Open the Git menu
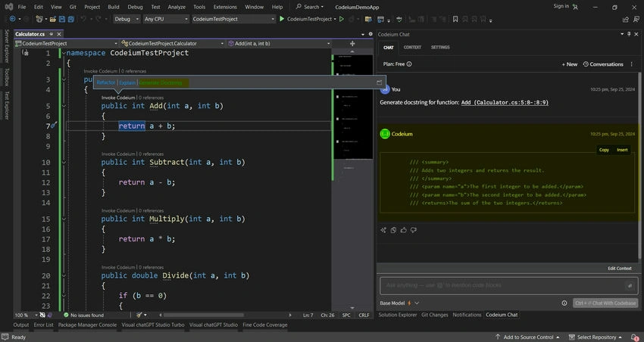Screen dimensions: 644x342 [x=73, y=7]
